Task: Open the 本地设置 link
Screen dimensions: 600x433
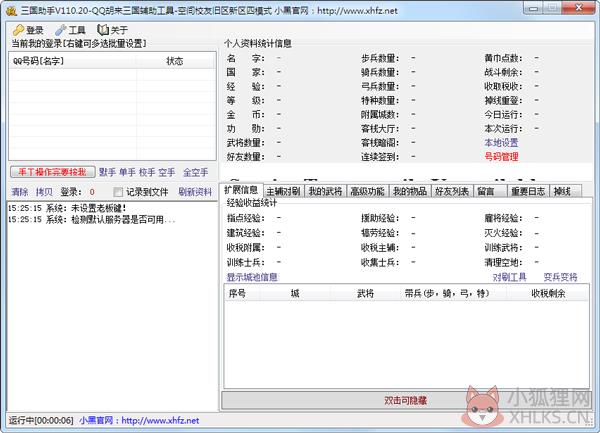Action: pyautogui.click(x=501, y=143)
